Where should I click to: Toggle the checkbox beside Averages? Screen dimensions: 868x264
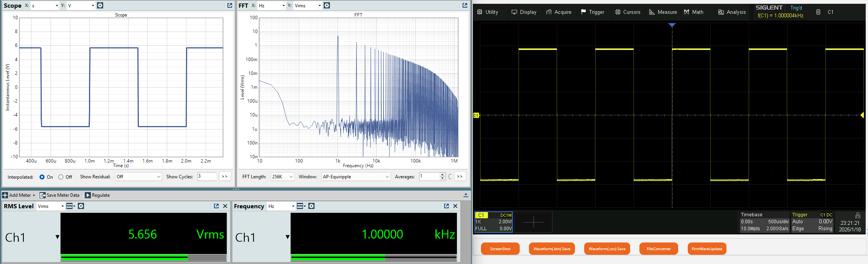(x=450, y=177)
